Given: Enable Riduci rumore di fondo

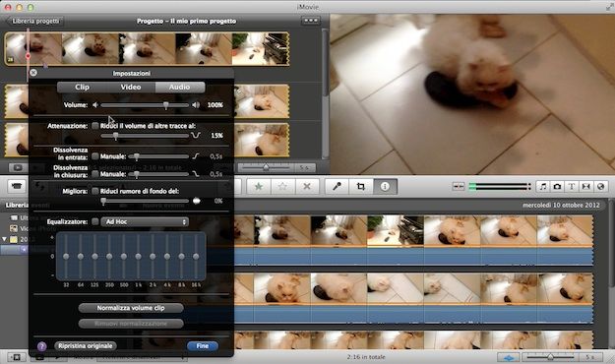Looking at the screenshot, I should click(94, 191).
